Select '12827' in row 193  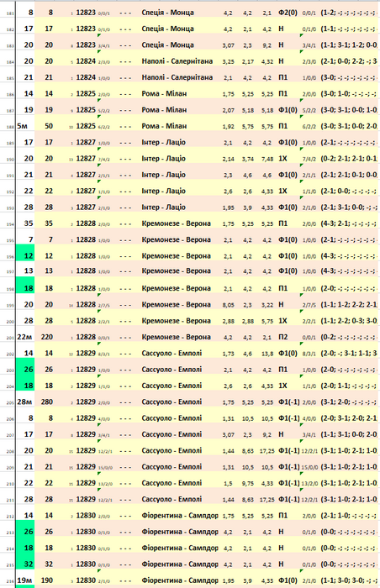click(86, 207)
